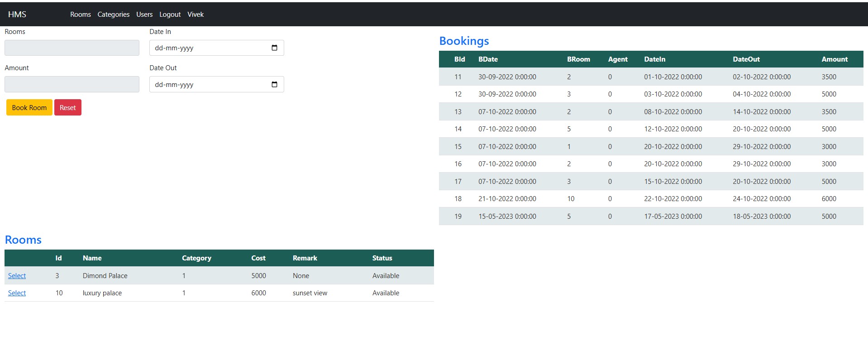The image size is (868, 356).
Task: Click booking ID 12 cell
Action: (458, 94)
